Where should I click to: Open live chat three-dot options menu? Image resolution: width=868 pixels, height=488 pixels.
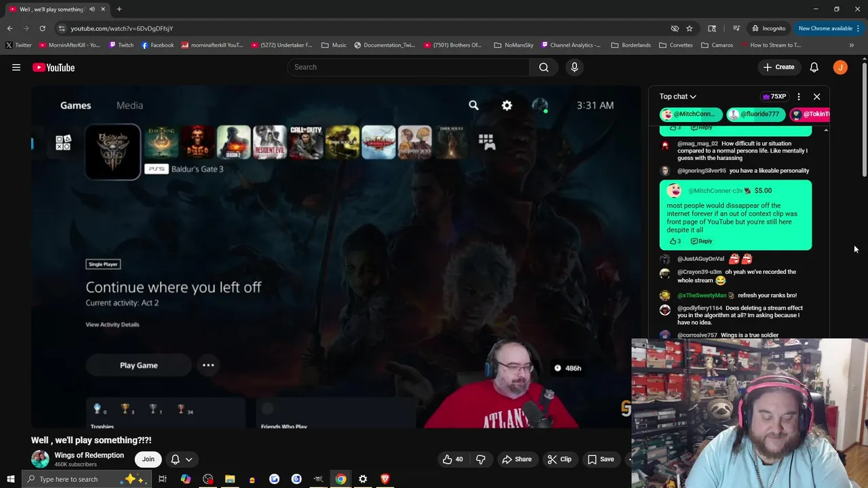[x=799, y=96]
